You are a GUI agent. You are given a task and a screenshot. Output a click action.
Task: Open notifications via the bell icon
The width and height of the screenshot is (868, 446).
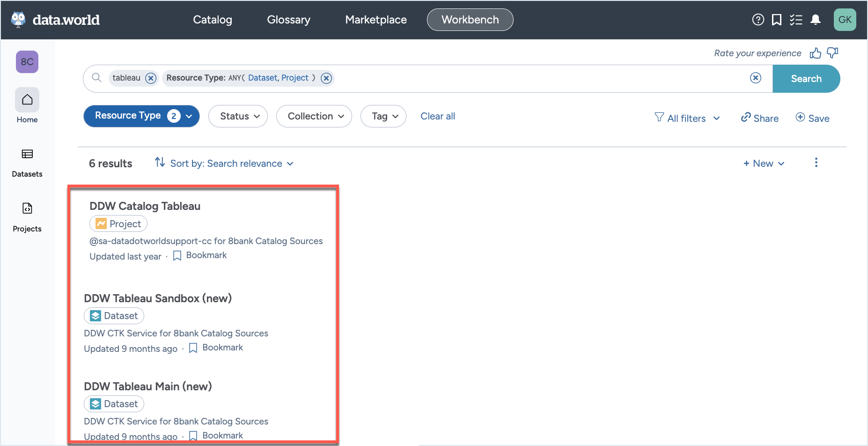tap(816, 19)
